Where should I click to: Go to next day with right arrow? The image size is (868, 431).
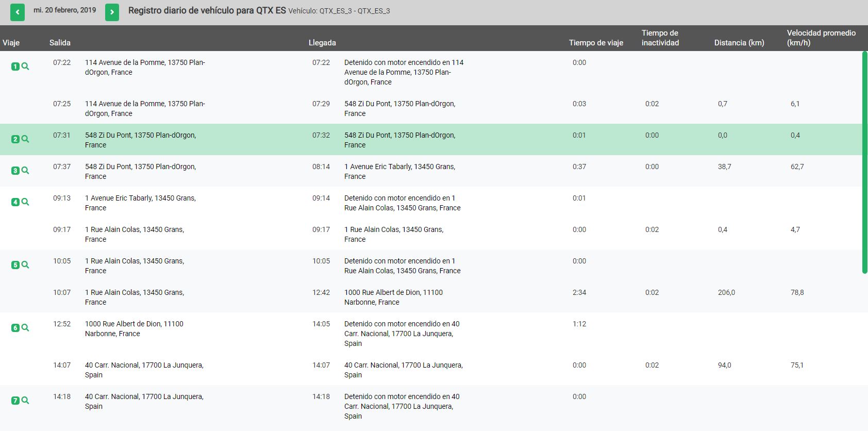tap(112, 12)
